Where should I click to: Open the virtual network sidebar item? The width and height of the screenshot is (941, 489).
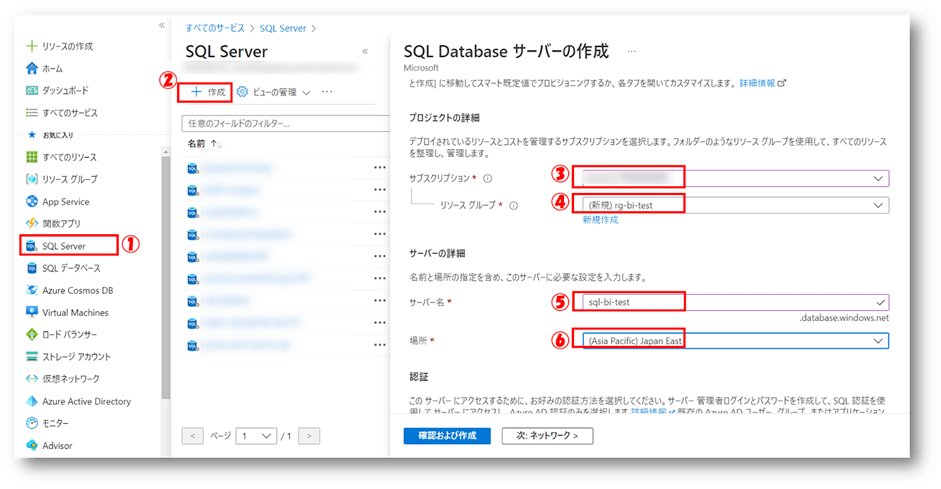coord(63,379)
